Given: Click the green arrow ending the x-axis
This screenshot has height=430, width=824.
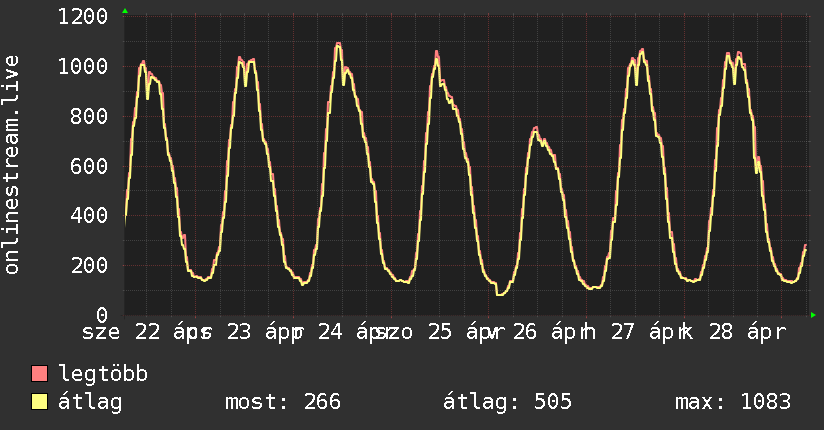Looking at the screenshot, I should [814, 315].
